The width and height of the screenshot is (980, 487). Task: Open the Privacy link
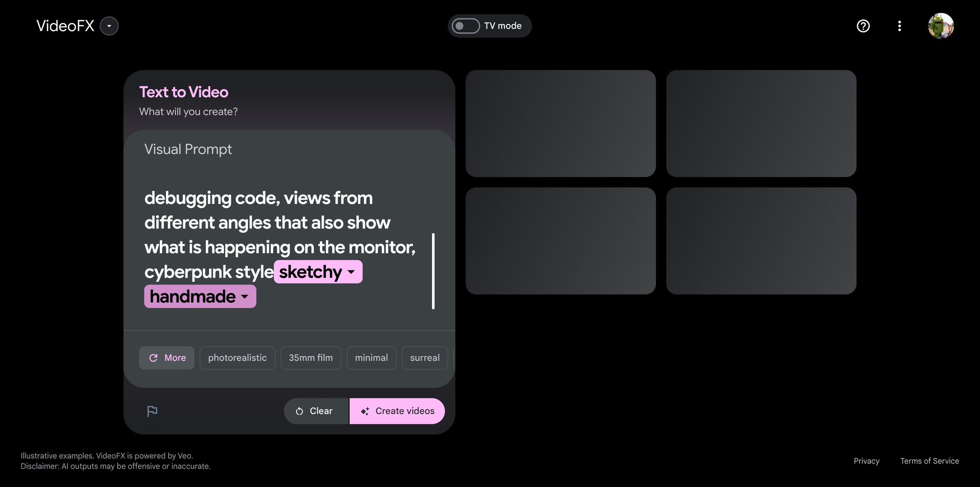click(x=867, y=461)
